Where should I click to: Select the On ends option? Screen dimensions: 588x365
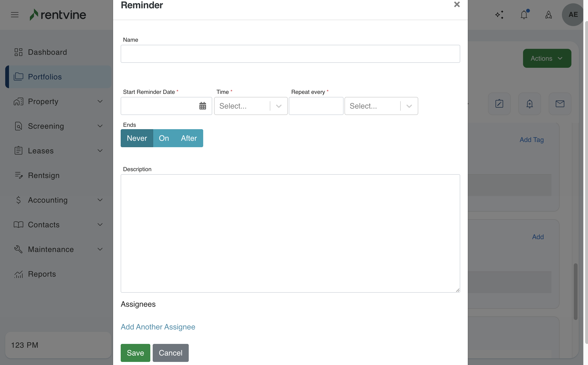click(164, 138)
